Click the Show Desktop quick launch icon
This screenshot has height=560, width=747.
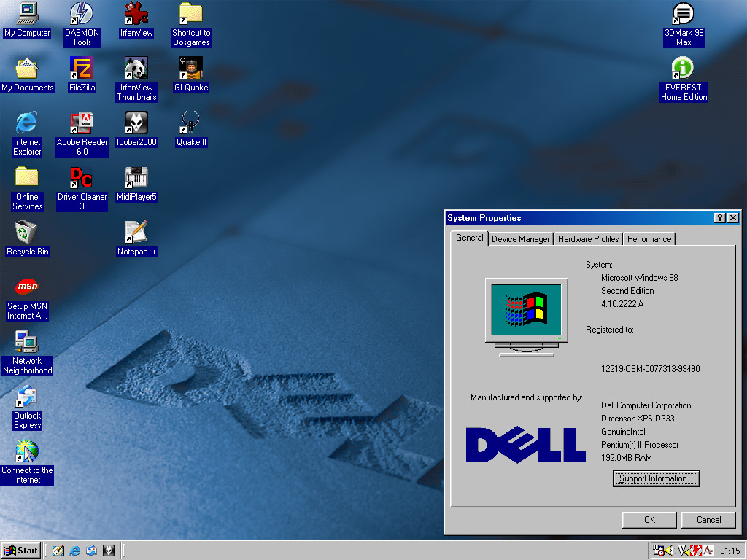click(58, 551)
